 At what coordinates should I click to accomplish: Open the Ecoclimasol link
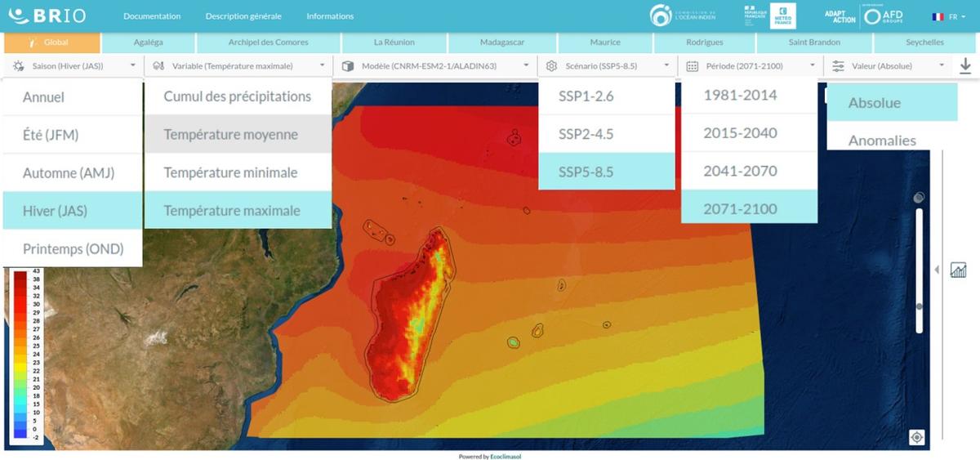(506, 456)
